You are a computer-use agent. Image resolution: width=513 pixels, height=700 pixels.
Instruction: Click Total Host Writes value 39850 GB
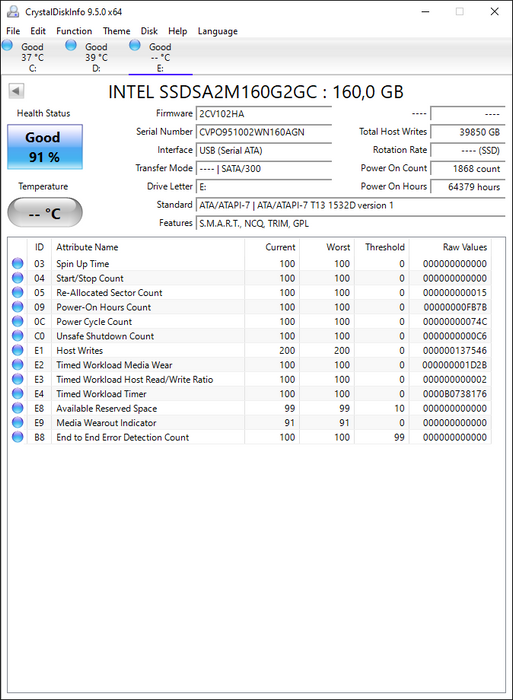coord(467,132)
